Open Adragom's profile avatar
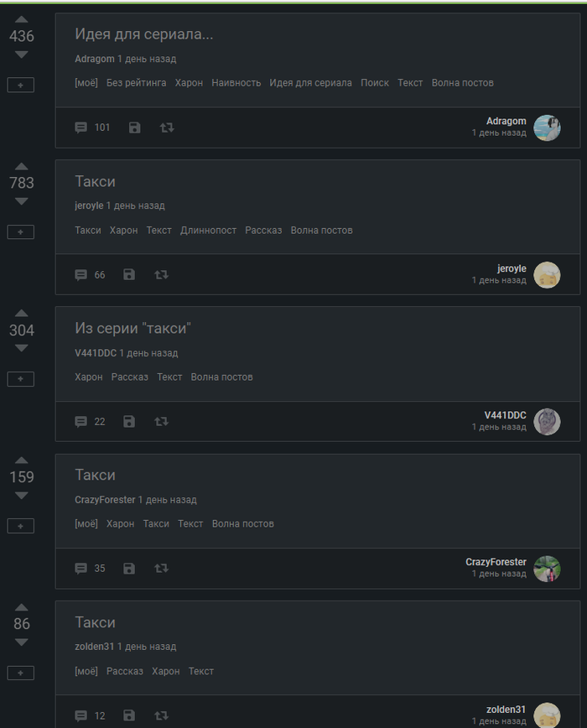This screenshot has width=587, height=728. click(x=547, y=127)
